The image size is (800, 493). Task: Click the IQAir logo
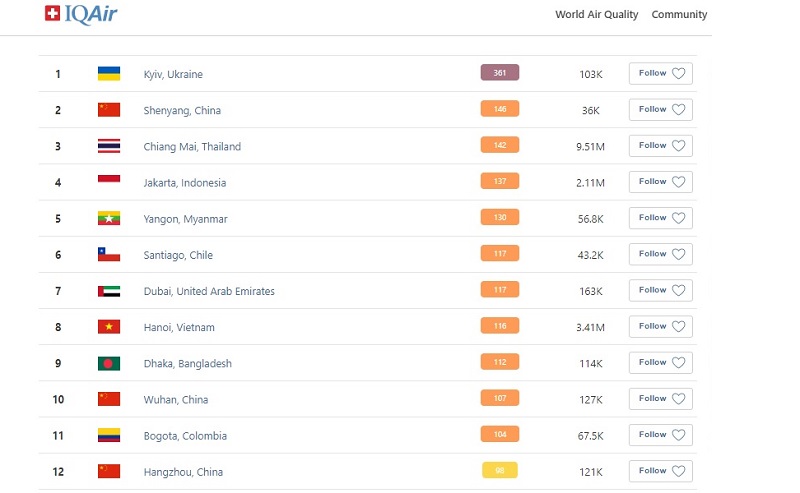pyautogui.click(x=81, y=14)
